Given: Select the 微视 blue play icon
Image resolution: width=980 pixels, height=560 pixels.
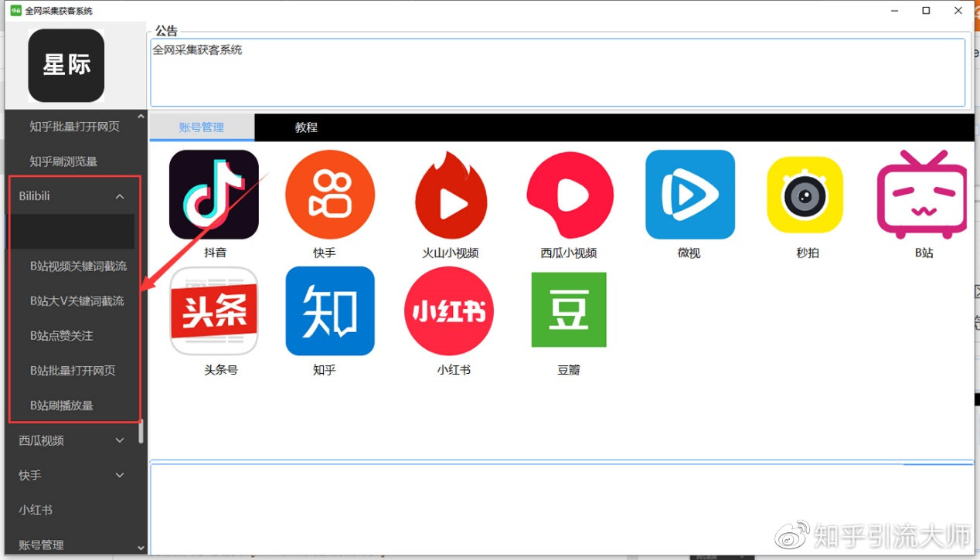Looking at the screenshot, I should [690, 195].
